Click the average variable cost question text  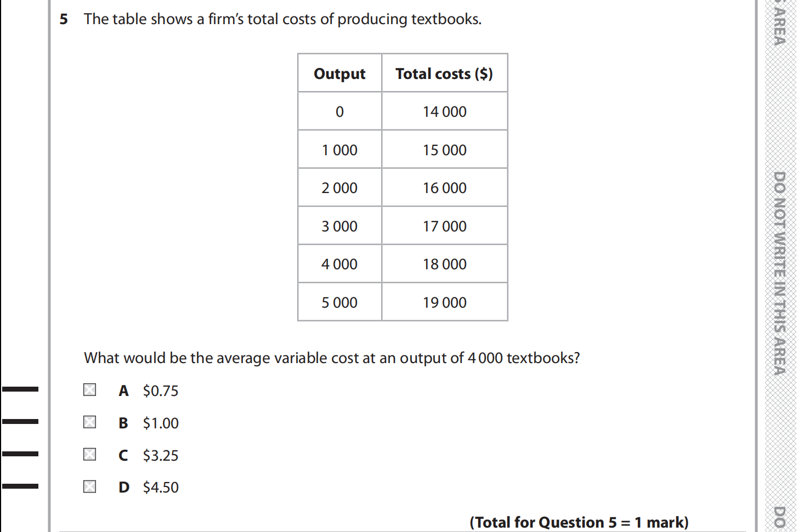point(332,358)
